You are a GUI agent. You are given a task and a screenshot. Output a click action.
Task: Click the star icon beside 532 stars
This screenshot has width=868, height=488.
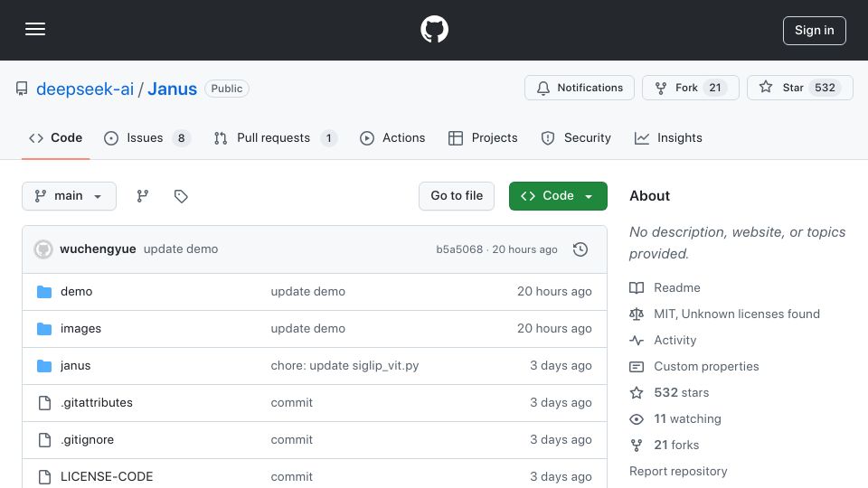[x=637, y=392]
